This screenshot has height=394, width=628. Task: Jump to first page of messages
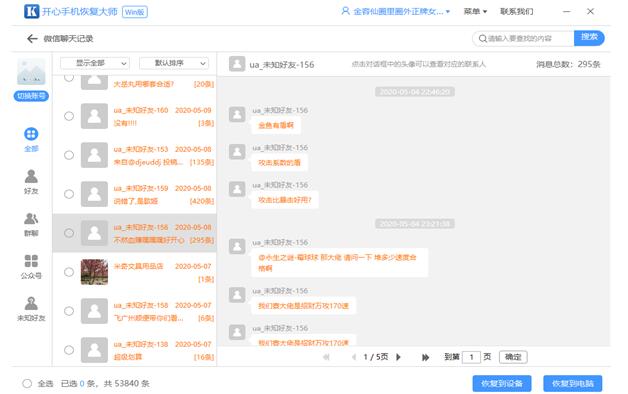coord(326,357)
